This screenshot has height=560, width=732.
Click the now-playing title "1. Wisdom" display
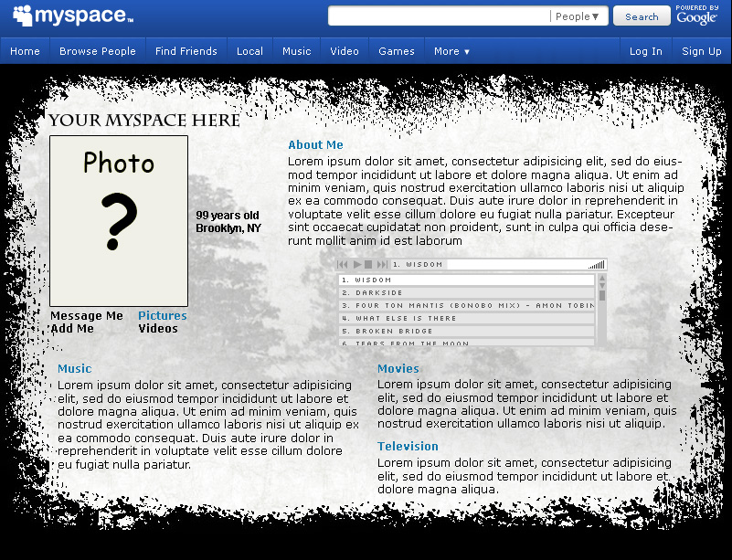pyautogui.click(x=418, y=265)
